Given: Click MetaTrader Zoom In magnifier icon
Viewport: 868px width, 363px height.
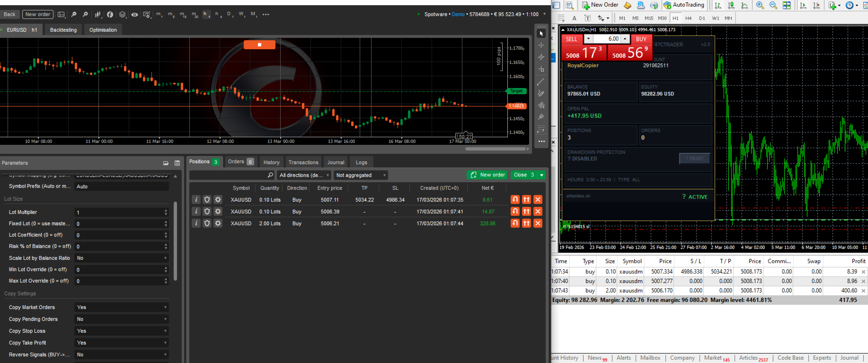Looking at the screenshot, I should pos(760,5).
